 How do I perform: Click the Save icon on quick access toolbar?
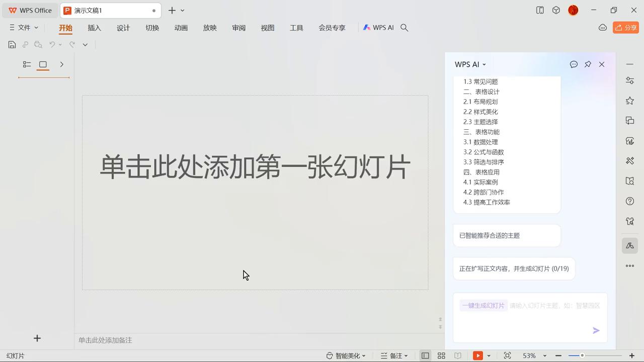[x=12, y=44]
